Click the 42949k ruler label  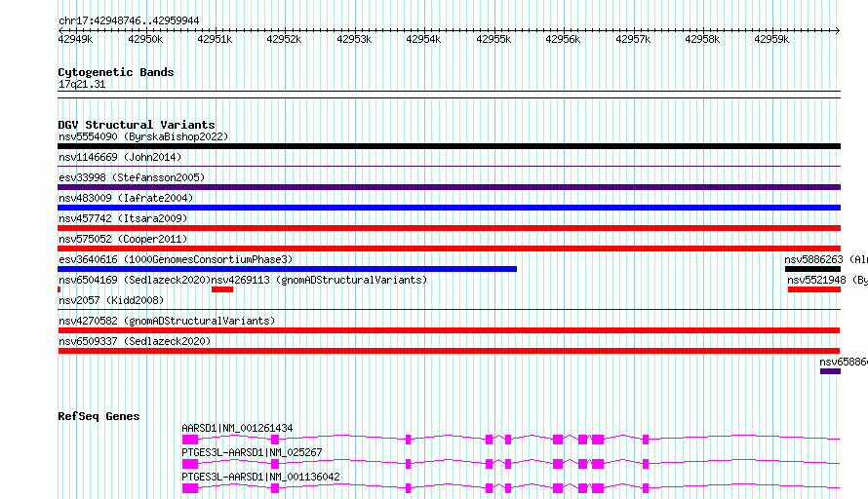[x=75, y=39]
